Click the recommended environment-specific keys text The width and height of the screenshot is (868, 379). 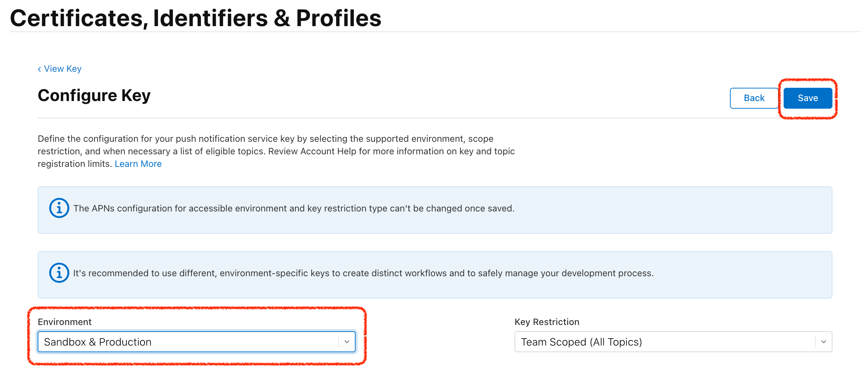click(x=363, y=273)
